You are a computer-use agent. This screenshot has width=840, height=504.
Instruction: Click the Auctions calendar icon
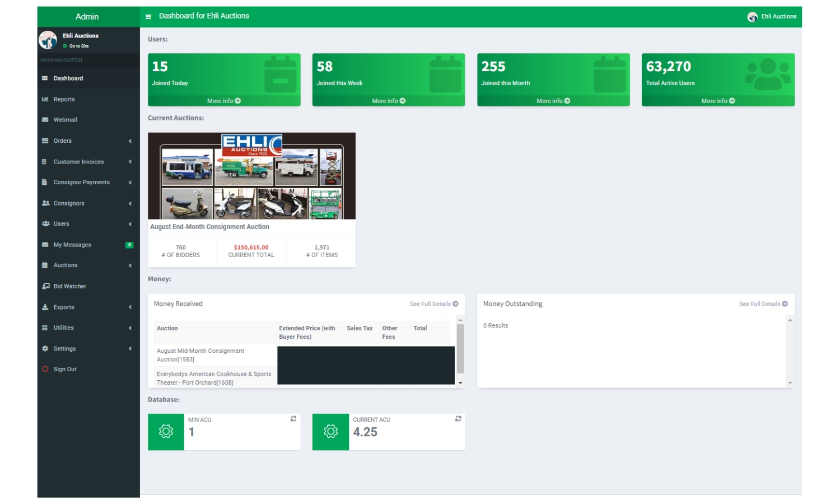[45, 265]
